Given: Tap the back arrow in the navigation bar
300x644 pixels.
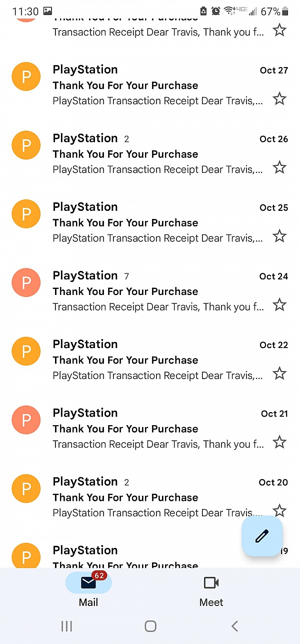Looking at the screenshot, I should (234, 625).
